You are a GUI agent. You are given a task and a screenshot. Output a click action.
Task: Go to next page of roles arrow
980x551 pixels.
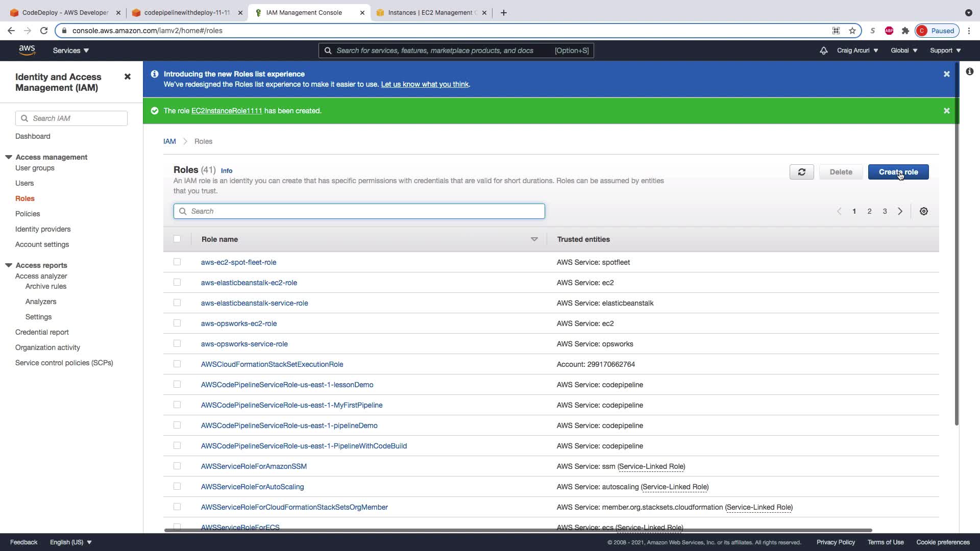(900, 211)
